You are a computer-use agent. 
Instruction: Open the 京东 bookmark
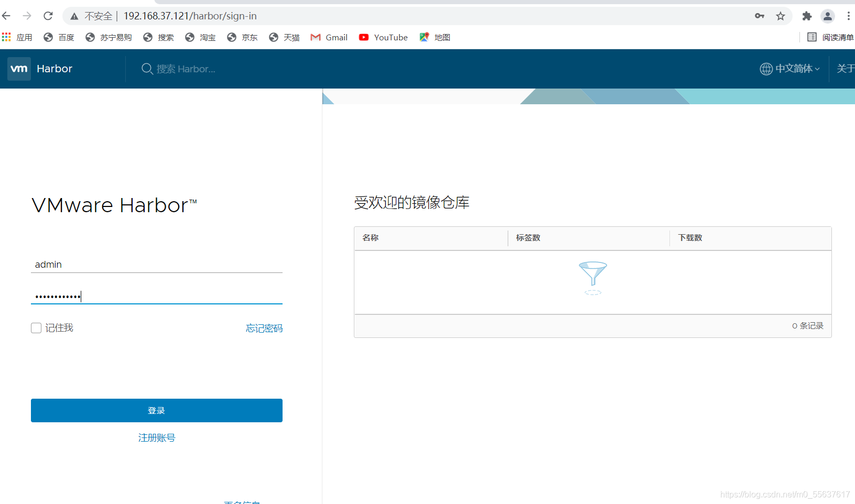click(x=242, y=37)
